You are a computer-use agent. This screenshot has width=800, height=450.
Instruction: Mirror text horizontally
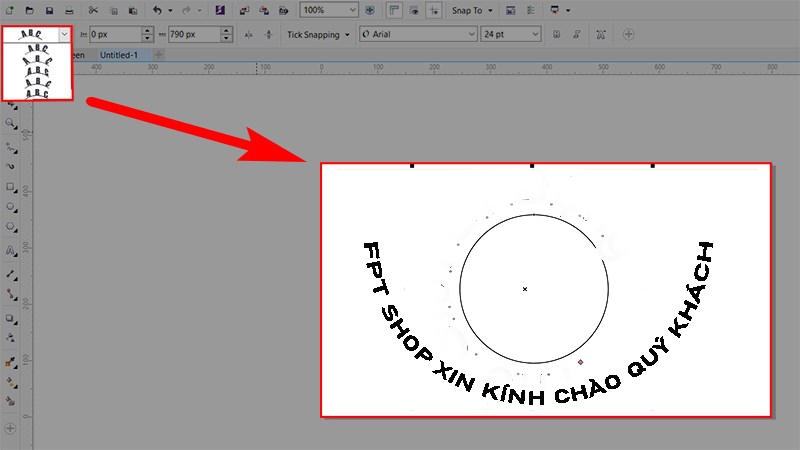[x=248, y=35]
